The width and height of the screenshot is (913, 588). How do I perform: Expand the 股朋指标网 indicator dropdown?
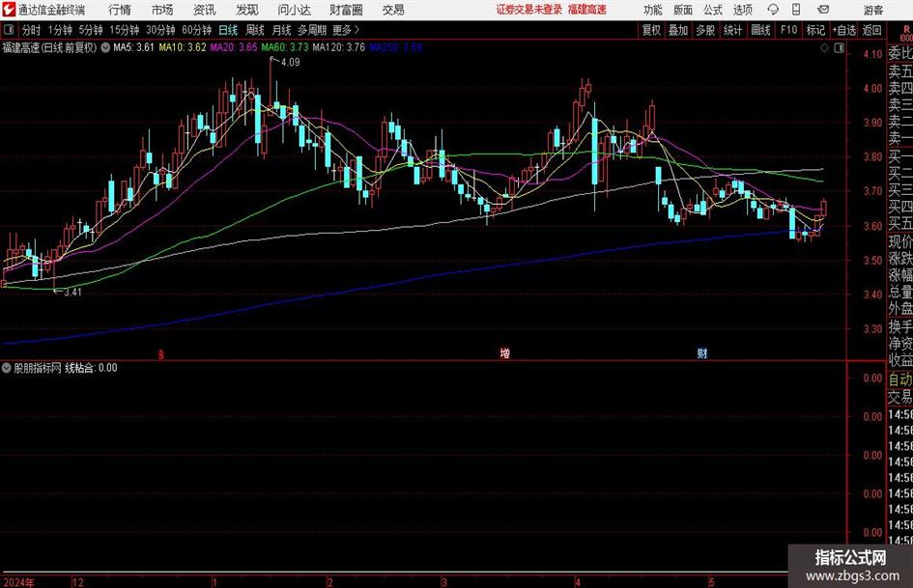coord(7,368)
